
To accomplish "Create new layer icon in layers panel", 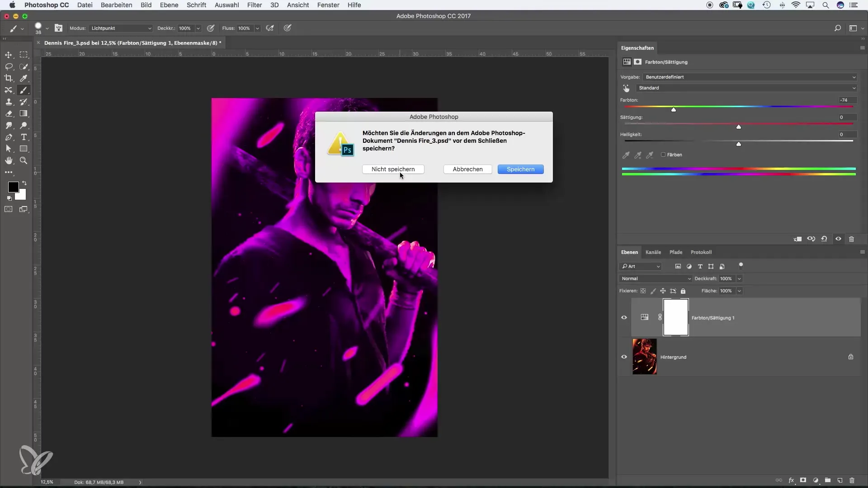I will (x=840, y=480).
